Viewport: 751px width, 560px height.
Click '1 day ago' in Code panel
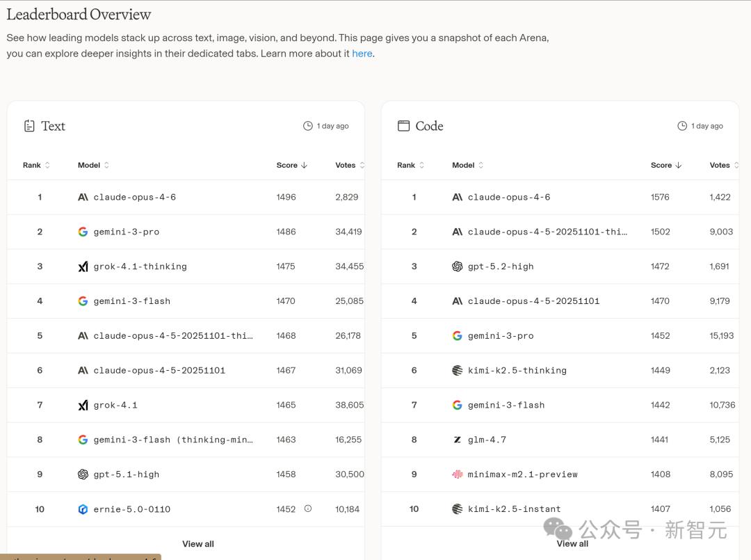click(x=707, y=126)
